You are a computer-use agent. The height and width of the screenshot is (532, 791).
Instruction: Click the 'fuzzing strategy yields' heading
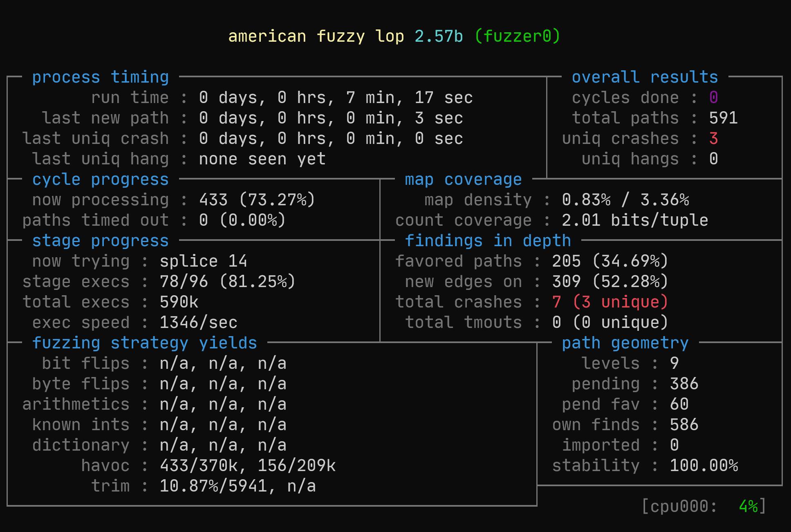coord(144,343)
